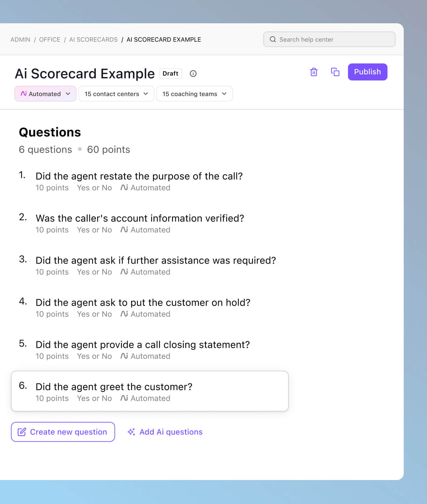Click the AI icon on question 3
The height and width of the screenshot is (504, 427).
click(124, 272)
